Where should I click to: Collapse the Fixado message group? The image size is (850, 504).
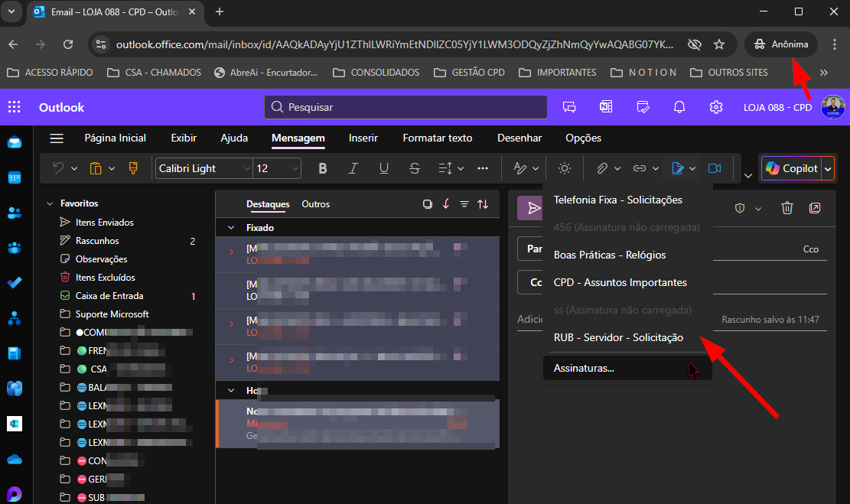[231, 228]
